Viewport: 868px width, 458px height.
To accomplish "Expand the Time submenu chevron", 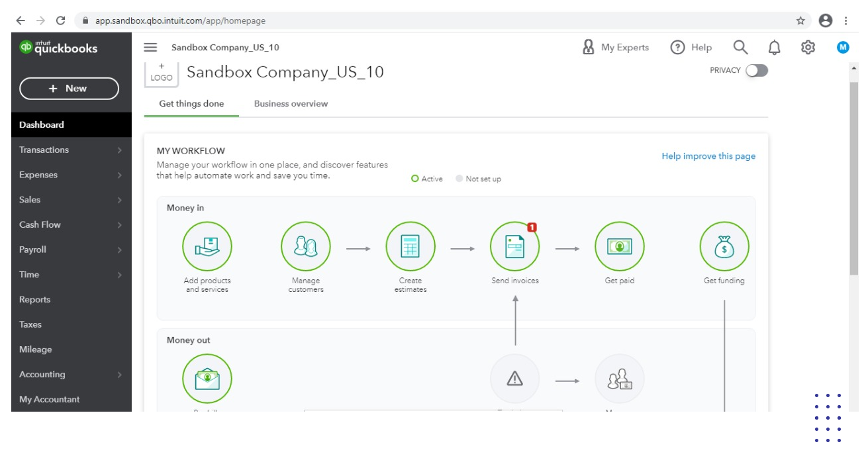I will 120,275.
